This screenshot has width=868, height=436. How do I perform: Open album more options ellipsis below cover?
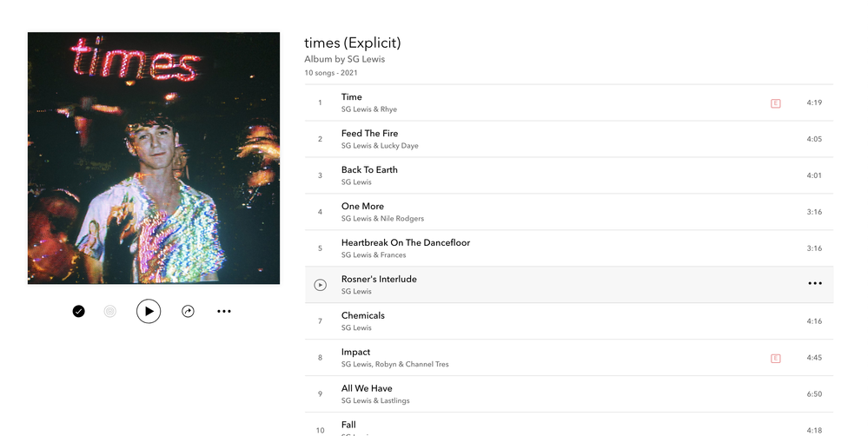[x=224, y=311]
